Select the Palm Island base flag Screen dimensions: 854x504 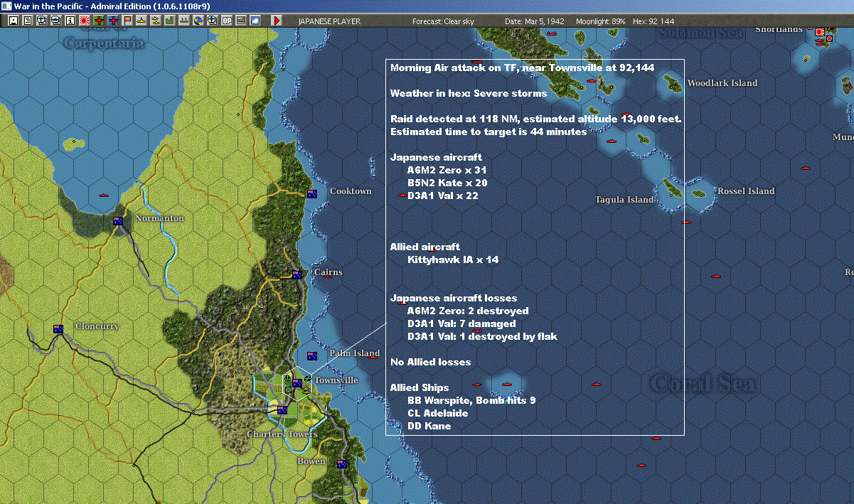311,356
